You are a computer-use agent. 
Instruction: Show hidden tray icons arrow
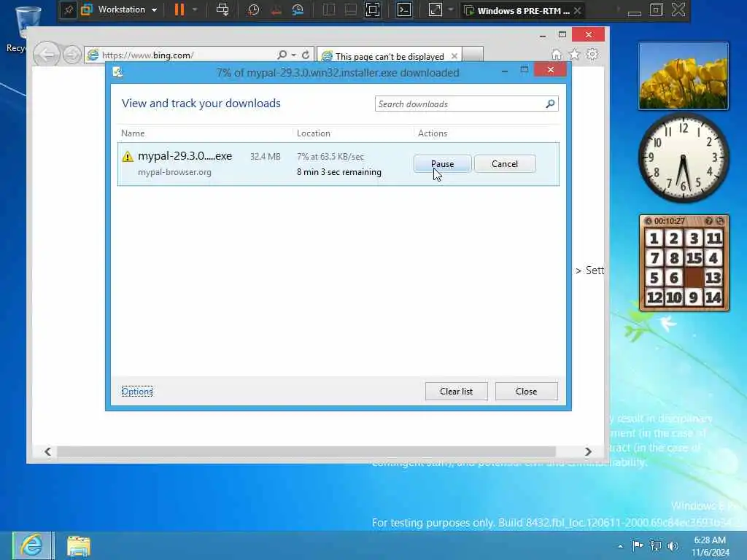[x=620, y=546]
